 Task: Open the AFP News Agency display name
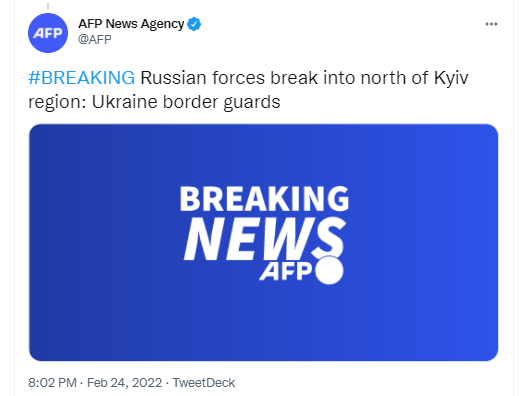pyautogui.click(x=131, y=24)
